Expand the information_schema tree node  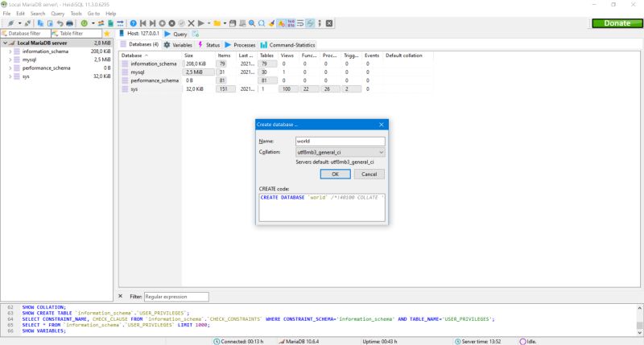point(10,51)
